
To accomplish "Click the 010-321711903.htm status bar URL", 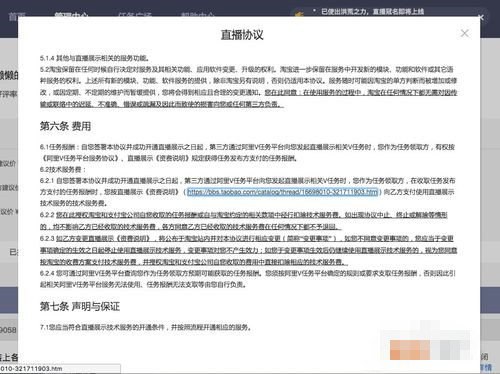I will [31, 369].
